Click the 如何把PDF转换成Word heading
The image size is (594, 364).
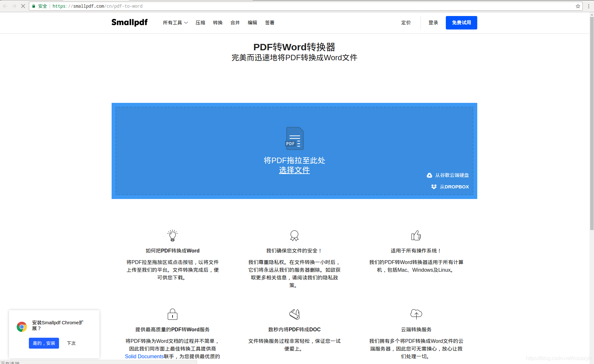click(173, 251)
